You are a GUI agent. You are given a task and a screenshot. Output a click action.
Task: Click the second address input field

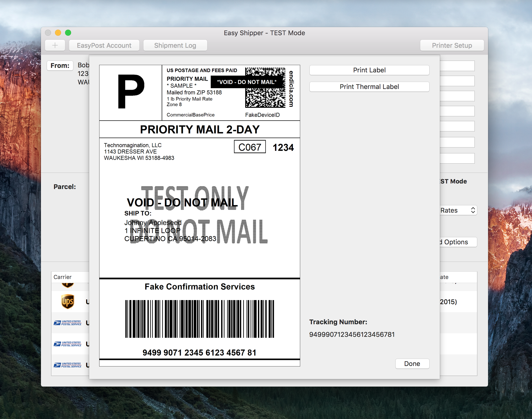tap(457, 81)
